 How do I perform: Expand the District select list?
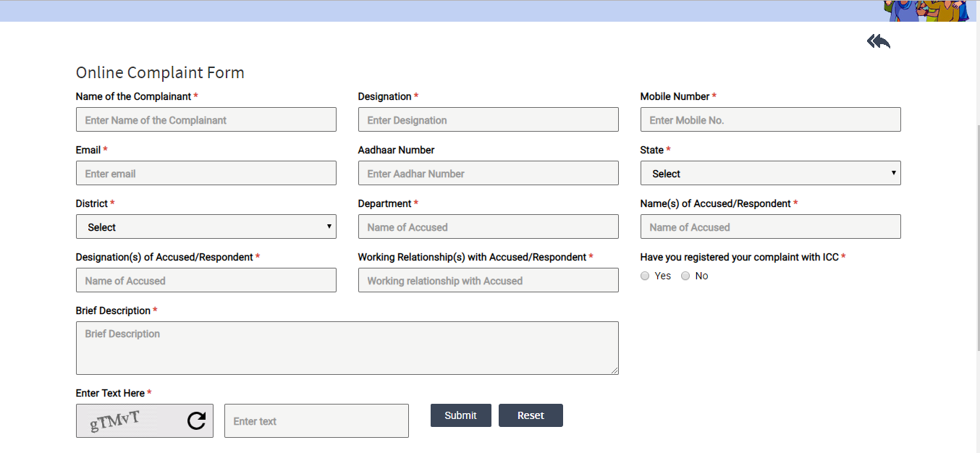[x=206, y=227]
